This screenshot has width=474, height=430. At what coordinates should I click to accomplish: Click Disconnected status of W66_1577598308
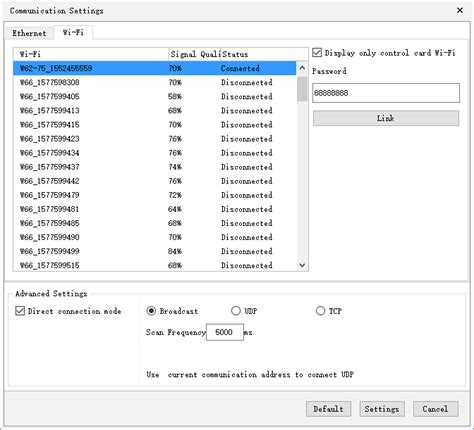point(247,82)
